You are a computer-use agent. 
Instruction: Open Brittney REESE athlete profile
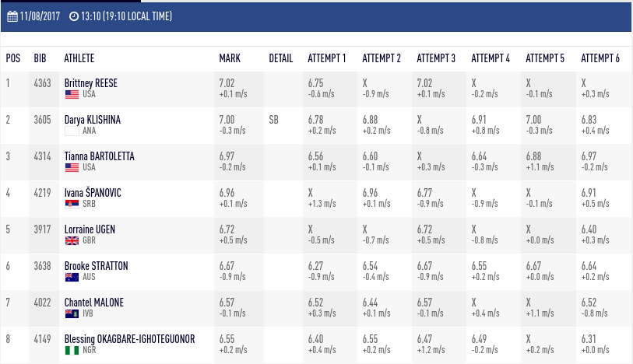[91, 83]
